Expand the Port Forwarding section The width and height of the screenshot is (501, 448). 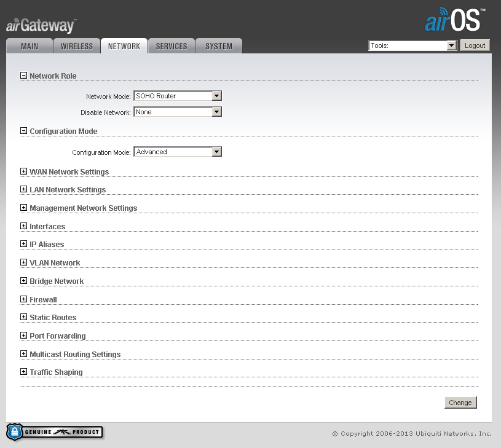coord(23,336)
